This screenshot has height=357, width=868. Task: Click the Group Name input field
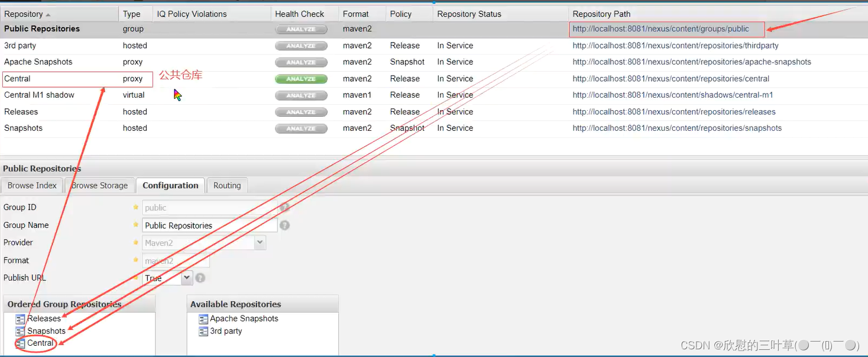click(x=209, y=226)
